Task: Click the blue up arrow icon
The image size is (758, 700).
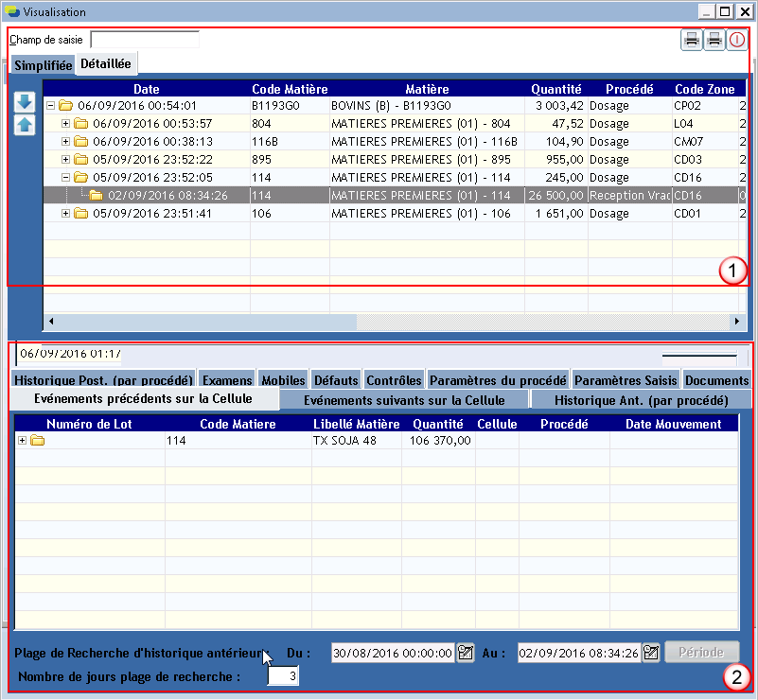Action: [x=25, y=125]
